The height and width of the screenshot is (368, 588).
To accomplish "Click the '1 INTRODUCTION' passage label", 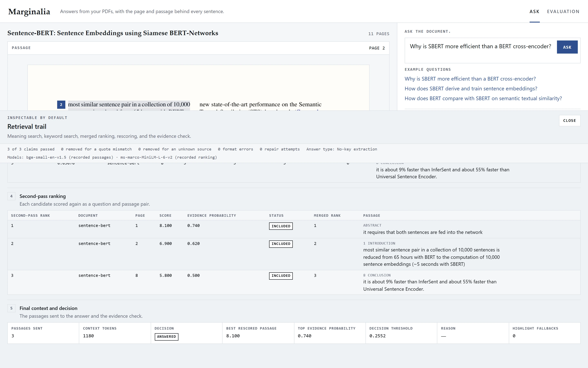I will click(x=379, y=243).
